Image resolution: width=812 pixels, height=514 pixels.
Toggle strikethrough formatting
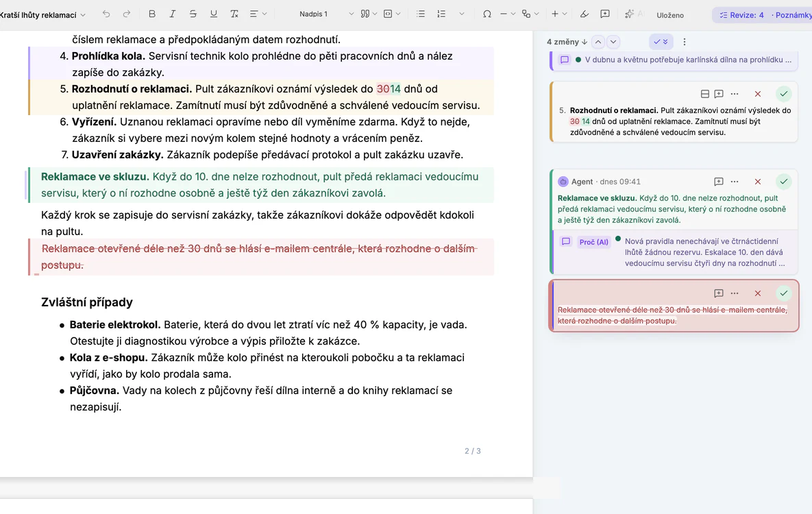tap(193, 14)
